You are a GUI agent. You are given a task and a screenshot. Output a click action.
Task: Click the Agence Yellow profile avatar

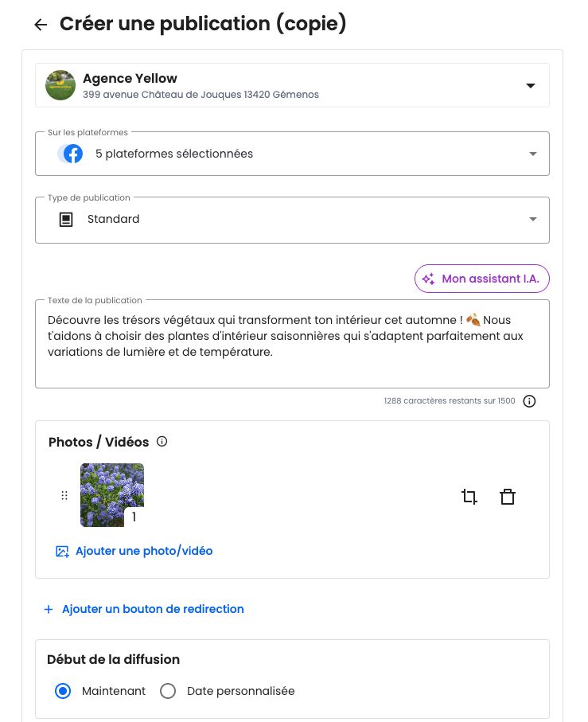60,85
